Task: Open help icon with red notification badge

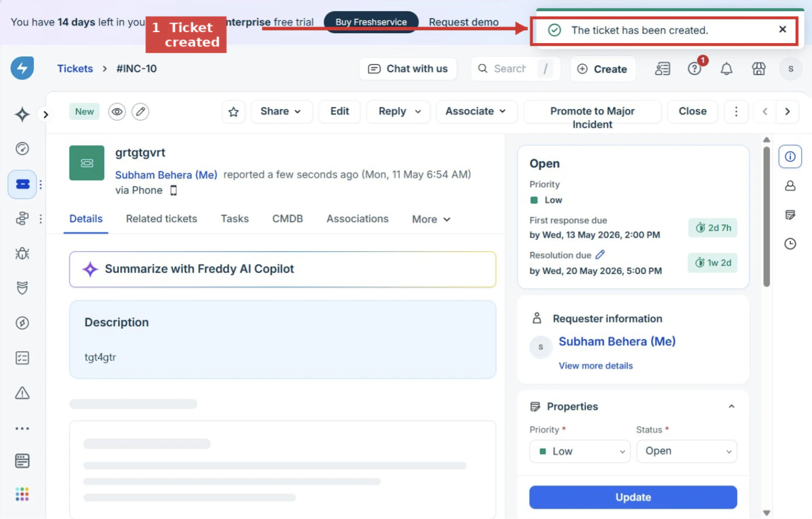Action: coord(694,68)
